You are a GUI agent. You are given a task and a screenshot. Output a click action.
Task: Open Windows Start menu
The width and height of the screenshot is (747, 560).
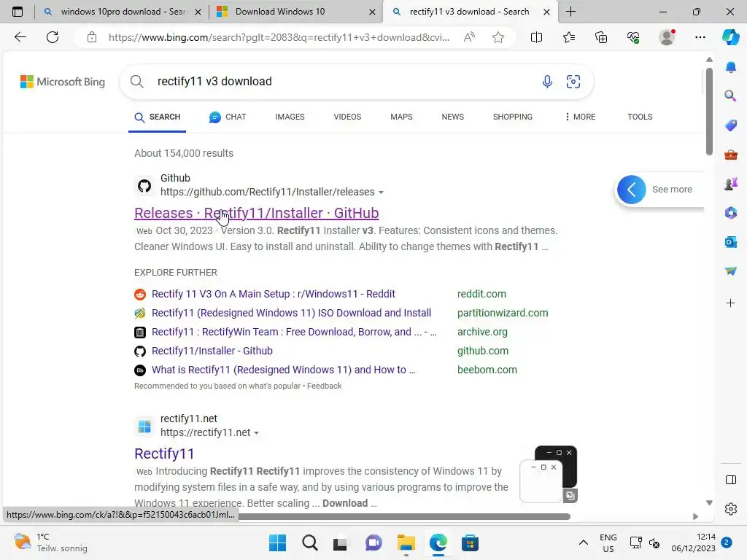coord(277,542)
